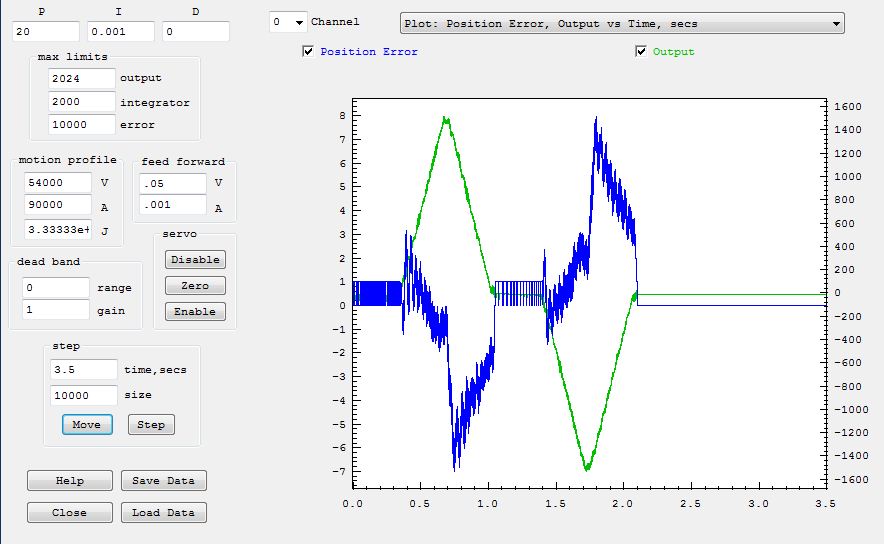Focus the D gain input field

[x=195, y=32]
